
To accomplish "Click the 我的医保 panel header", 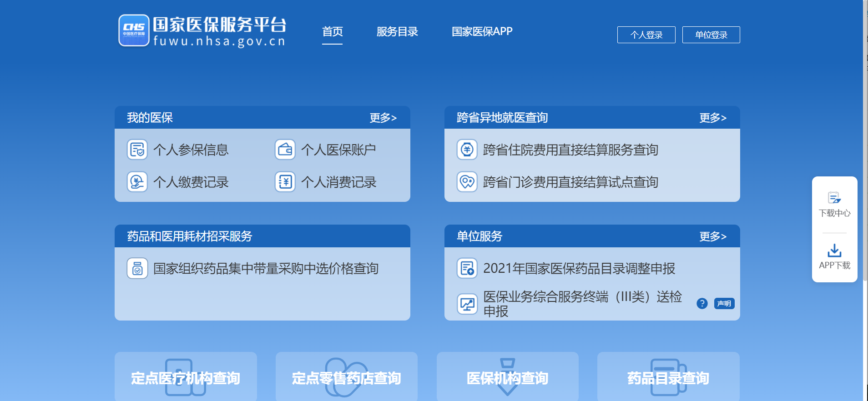I will (x=262, y=118).
